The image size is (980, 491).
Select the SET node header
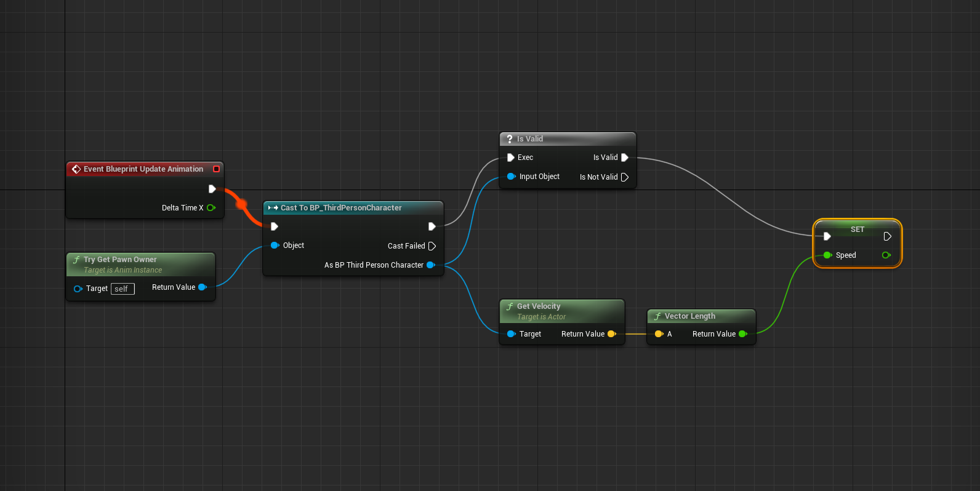coord(857,230)
